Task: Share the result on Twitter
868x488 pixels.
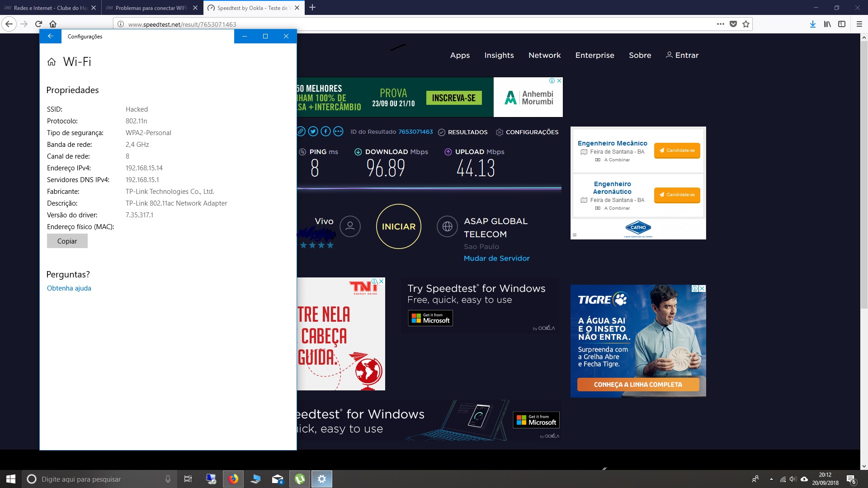Action: pos(313,131)
